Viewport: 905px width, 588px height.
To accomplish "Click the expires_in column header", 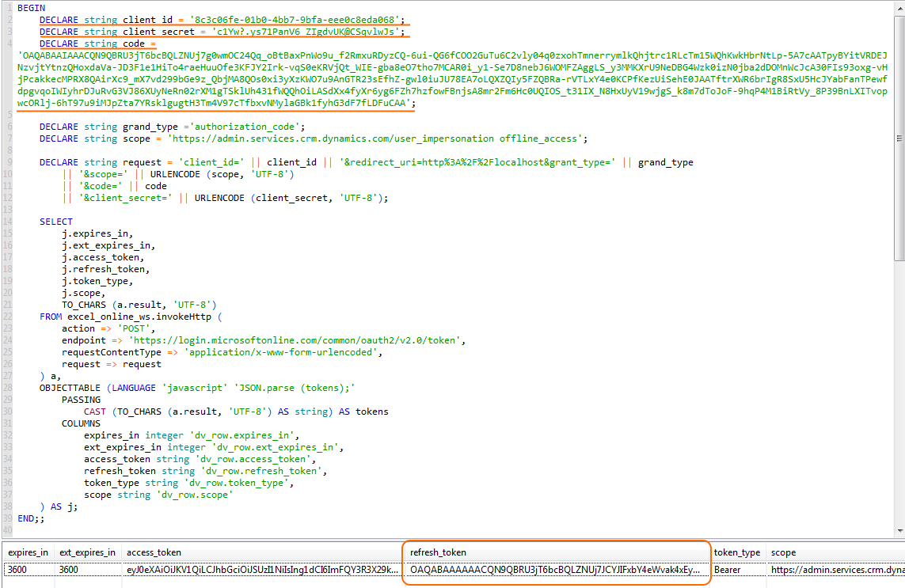I will pos(28,552).
